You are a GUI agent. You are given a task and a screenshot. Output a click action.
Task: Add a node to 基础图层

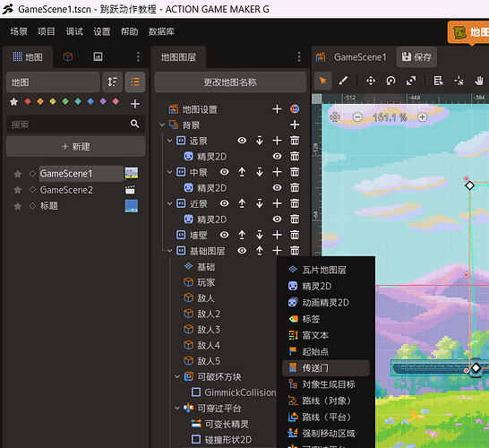(277, 250)
